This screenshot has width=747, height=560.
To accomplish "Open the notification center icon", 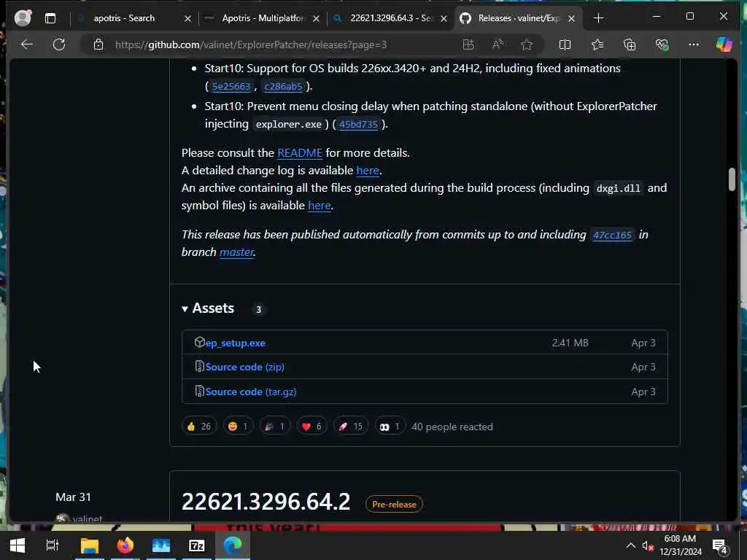I will pos(719,546).
